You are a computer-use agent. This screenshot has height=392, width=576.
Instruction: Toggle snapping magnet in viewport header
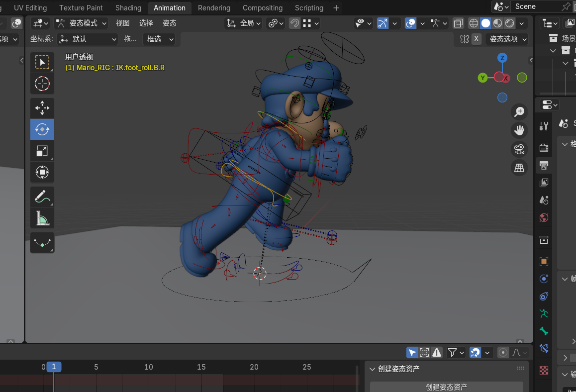point(294,23)
